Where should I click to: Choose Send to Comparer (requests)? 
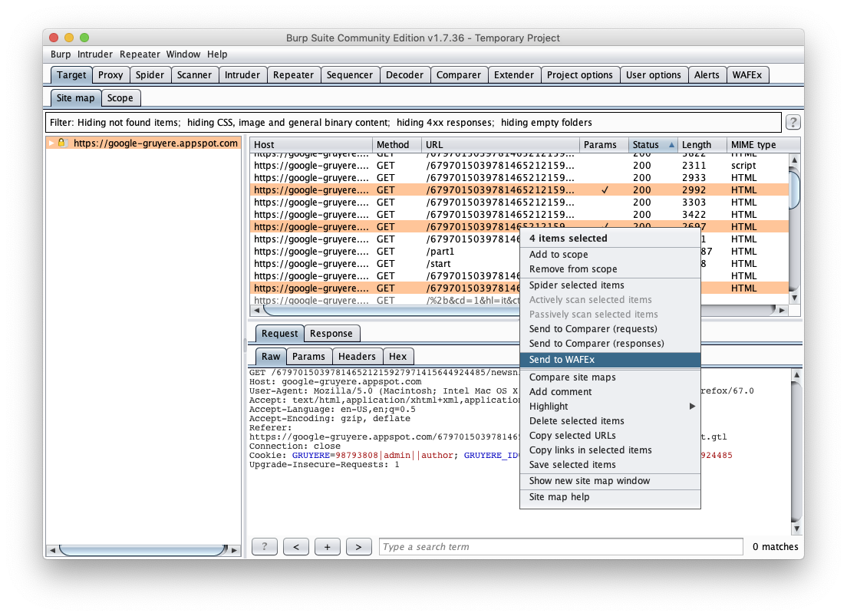[x=610, y=329]
